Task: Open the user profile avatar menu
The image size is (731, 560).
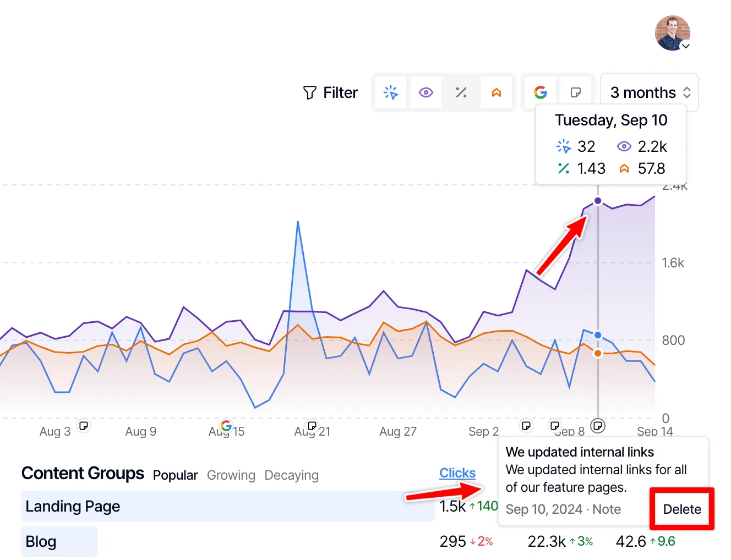Action: pos(672,33)
